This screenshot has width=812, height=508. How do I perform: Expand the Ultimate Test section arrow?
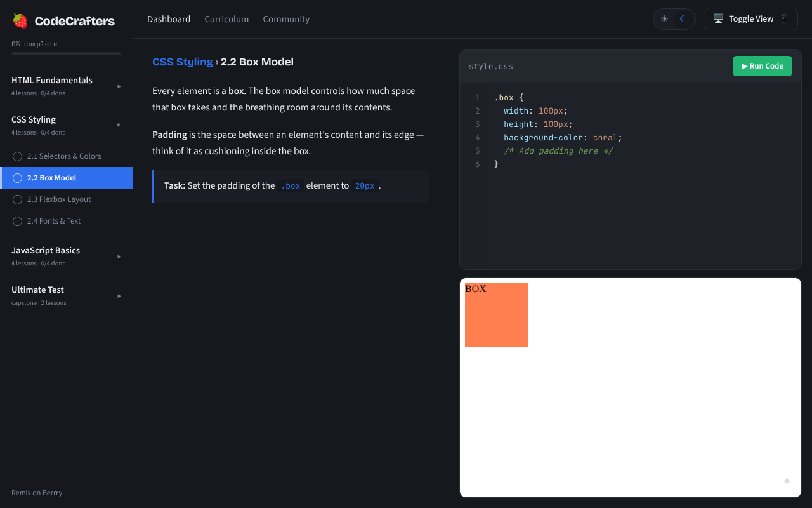119,296
